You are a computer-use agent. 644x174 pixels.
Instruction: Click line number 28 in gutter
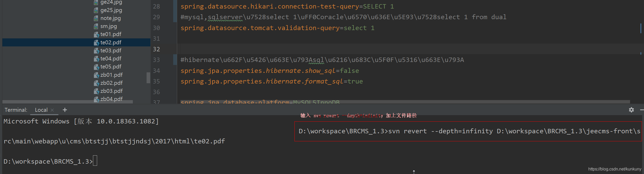coord(156,6)
